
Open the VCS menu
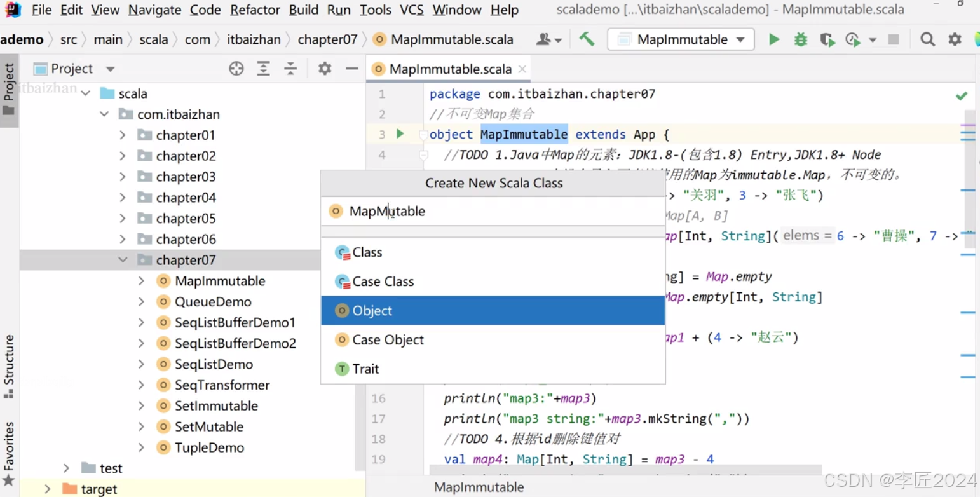coord(412,10)
